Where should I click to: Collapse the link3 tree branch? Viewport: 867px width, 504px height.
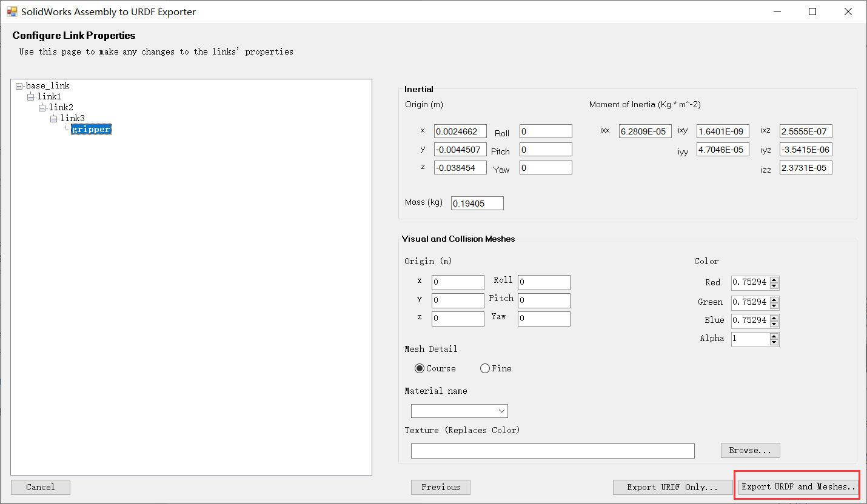pyautogui.click(x=53, y=118)
